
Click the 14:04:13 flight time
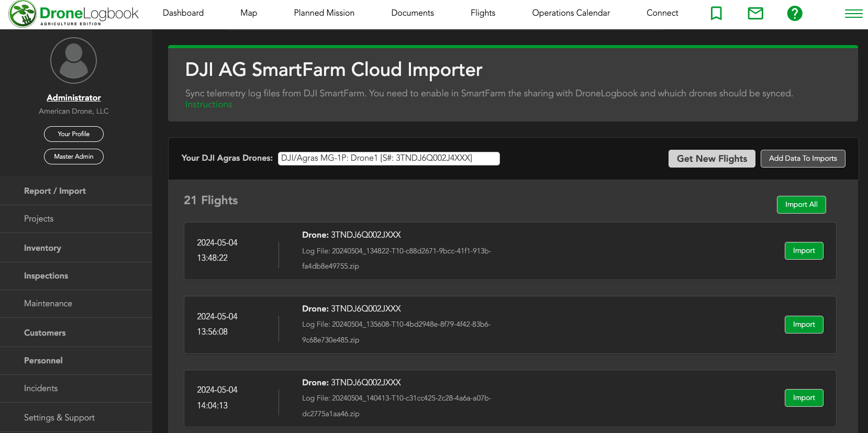click(x=212, y=406)
